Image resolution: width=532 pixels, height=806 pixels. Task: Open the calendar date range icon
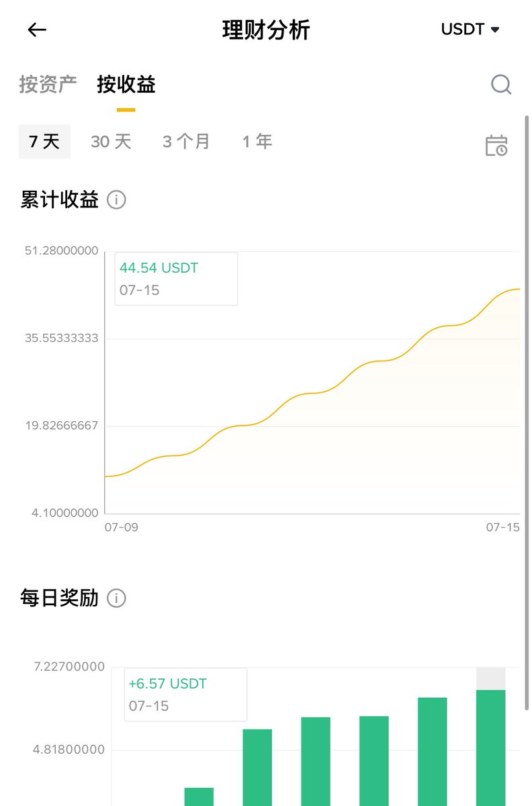click(x=496, y=145)
